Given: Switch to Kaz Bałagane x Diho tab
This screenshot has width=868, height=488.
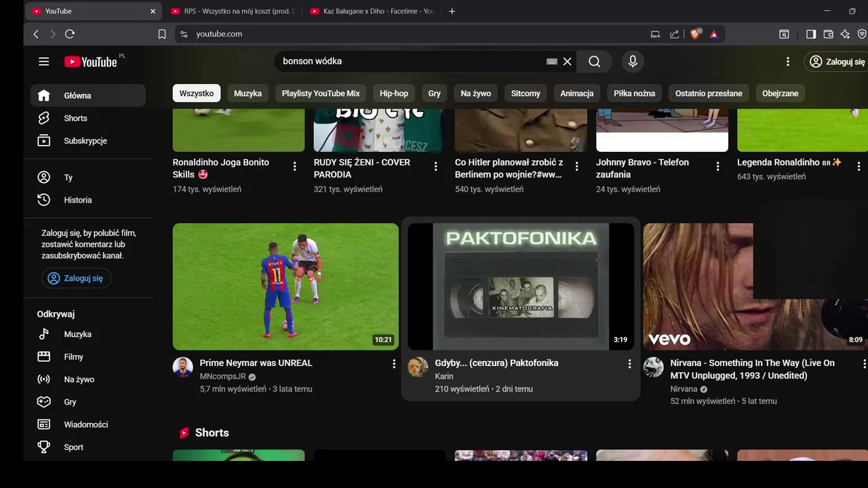Looking at the screenshot, I should [372, 12].
